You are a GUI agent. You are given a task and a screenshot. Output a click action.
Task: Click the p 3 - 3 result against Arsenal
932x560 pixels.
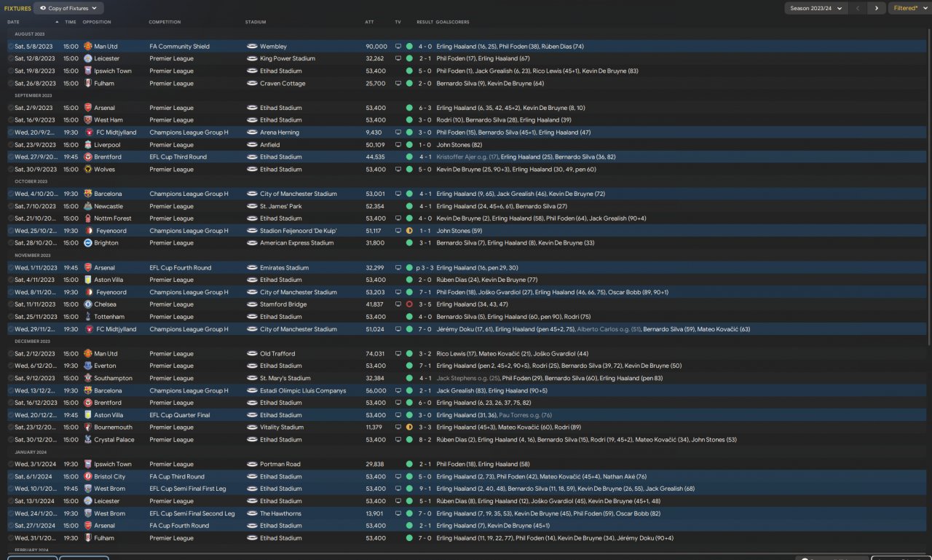[424, 268]
